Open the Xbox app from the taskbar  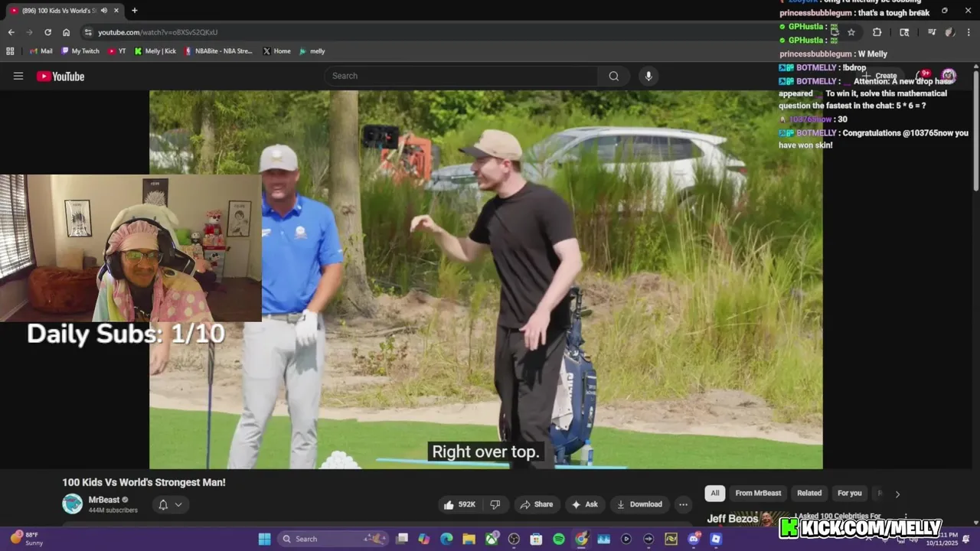(492, 539)
